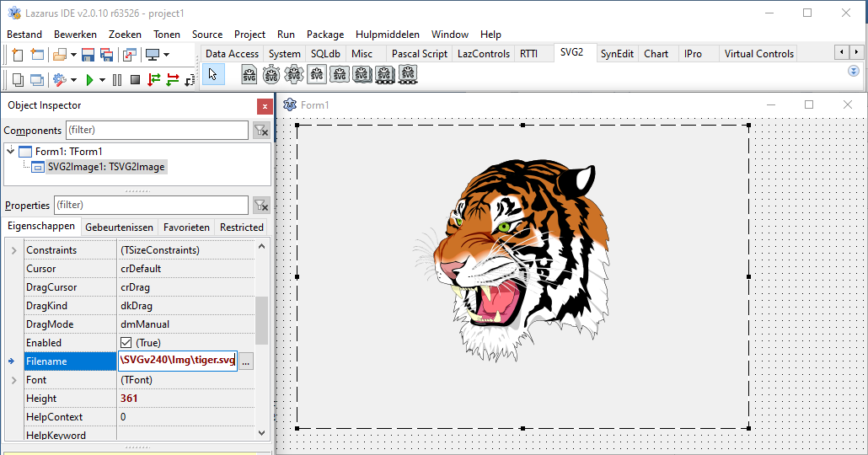Click the ellipsis button next to Filename

[x=245, y=361]
